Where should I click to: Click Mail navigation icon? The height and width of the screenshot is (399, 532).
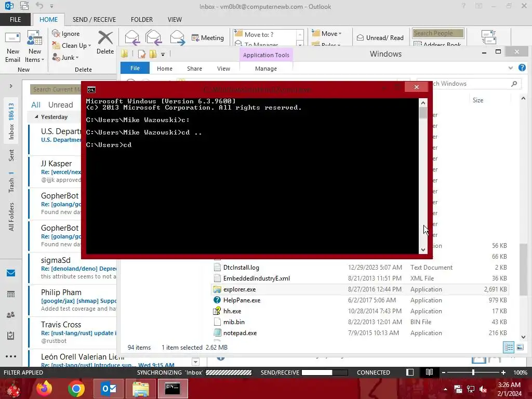click(11, 273)
